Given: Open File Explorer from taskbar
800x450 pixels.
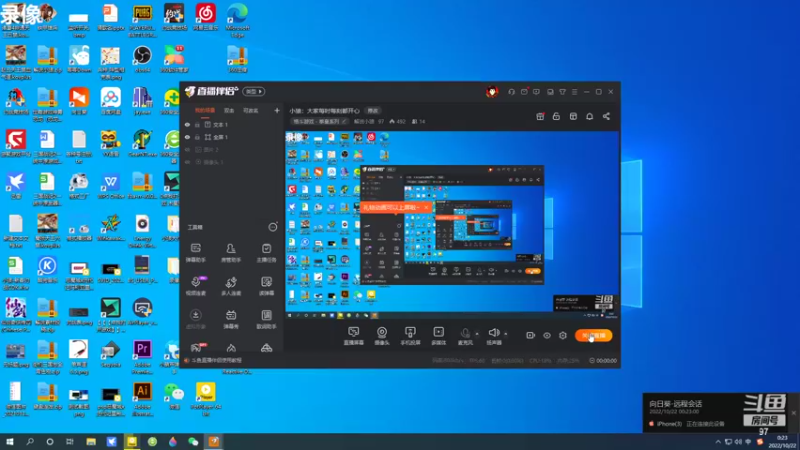Looking at the screenshot, I should [x=91, y=442].
